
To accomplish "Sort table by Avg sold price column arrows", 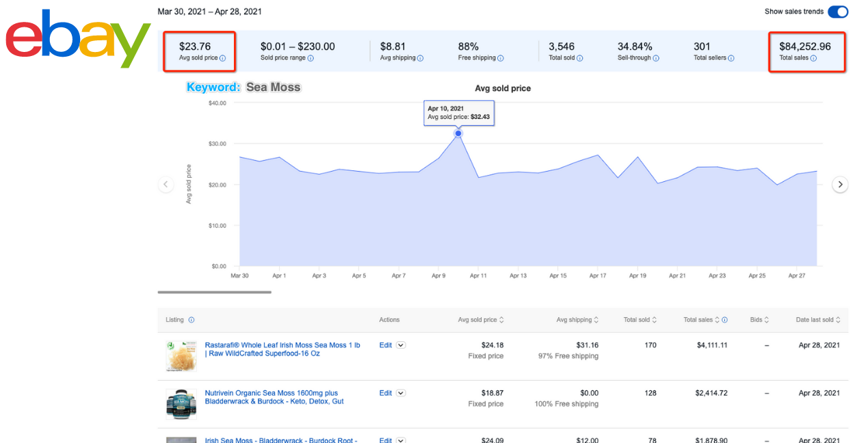I will pos(502,320).
